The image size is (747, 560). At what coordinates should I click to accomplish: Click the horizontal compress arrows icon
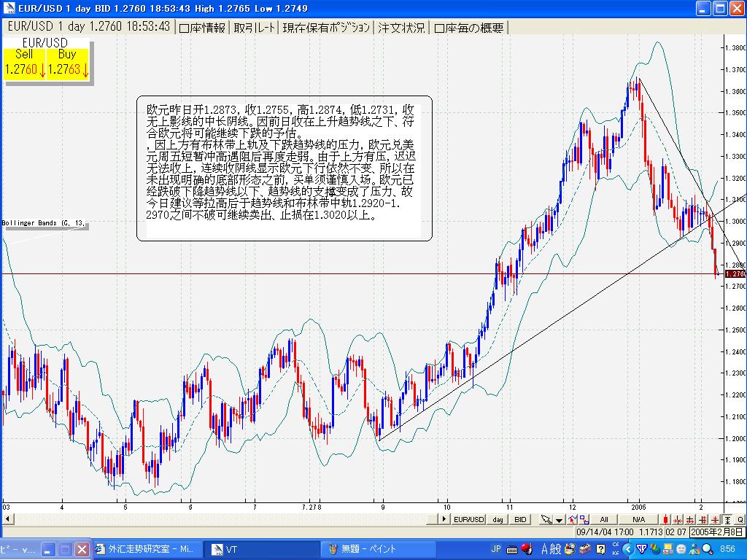coord(678,519)
